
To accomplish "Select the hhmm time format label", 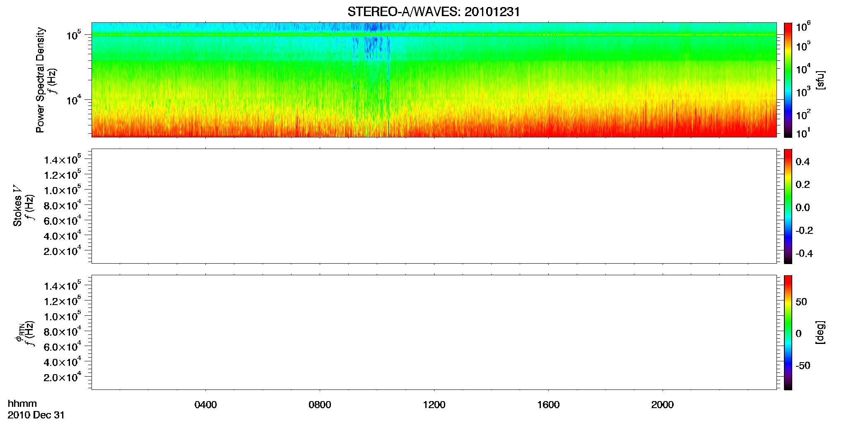I will pyautogui.click(x=22, y=404).
